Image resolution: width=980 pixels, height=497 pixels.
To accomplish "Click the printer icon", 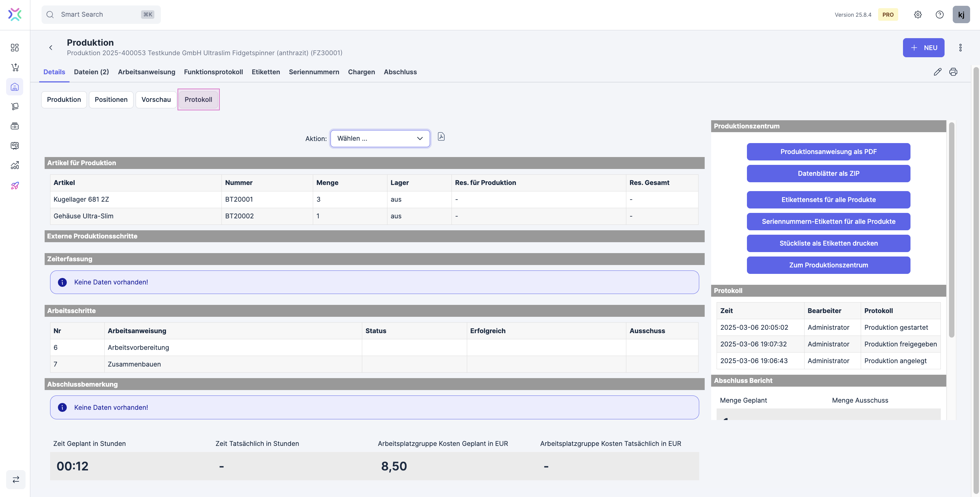I will tap(953, 72).
